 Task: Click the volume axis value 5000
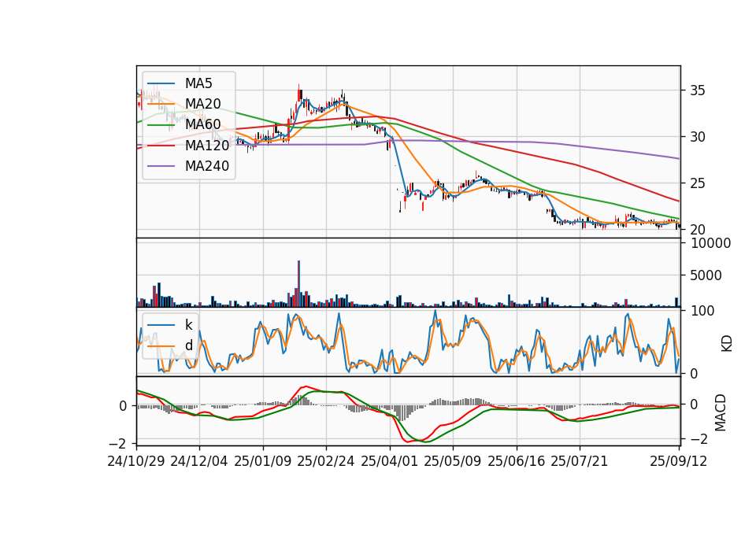pyautogui.click(x=706, y=275)
